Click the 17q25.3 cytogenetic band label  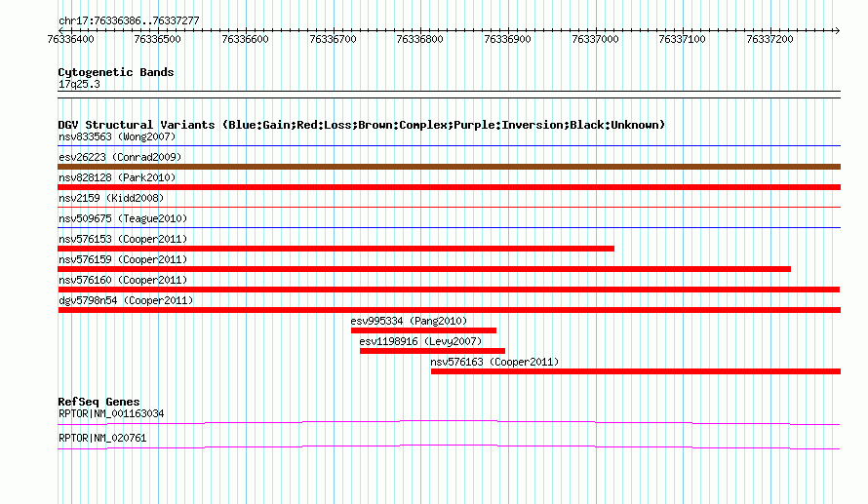point(79,84)
